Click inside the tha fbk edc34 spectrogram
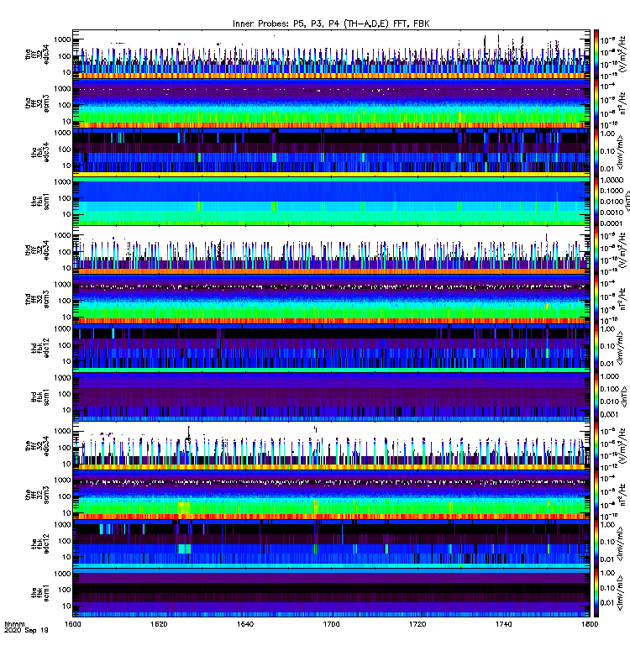The height and width of the screenshot is (672, 630). (x=331, y=152)
